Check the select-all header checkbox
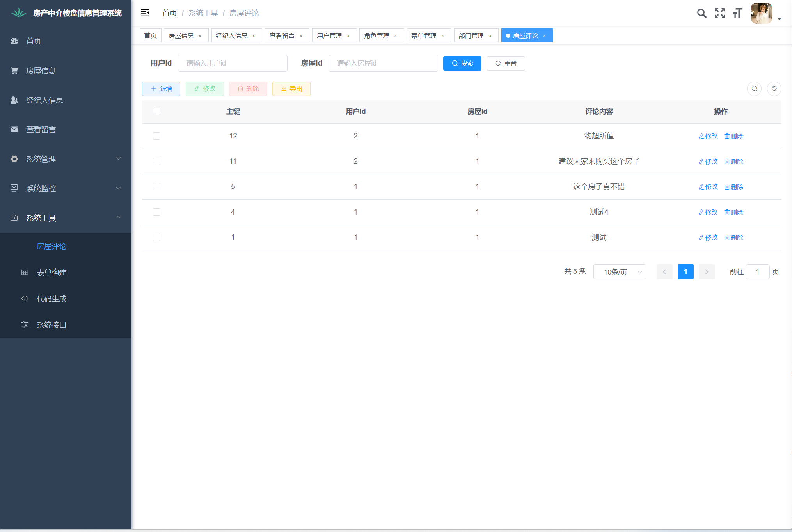792x532 pixels. point(156,112)
